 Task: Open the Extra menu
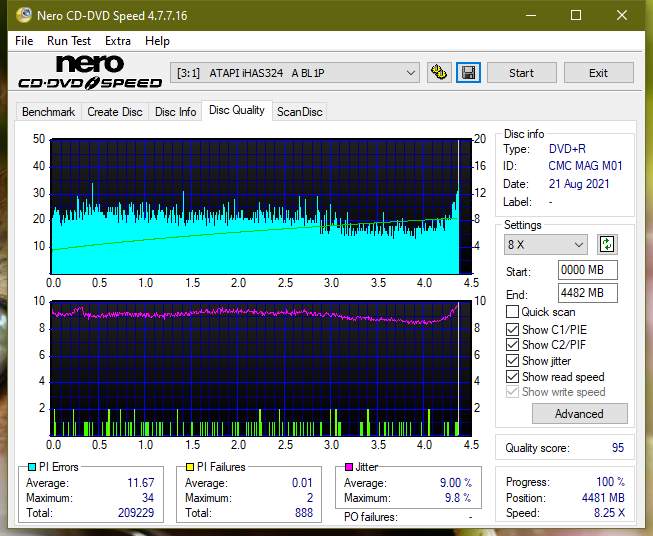click(117, 41)
